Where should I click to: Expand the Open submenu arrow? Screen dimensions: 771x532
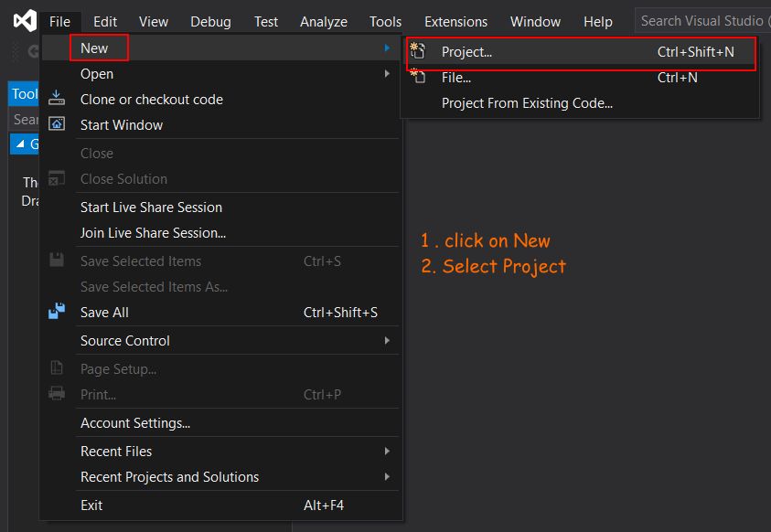click(387, 74)
